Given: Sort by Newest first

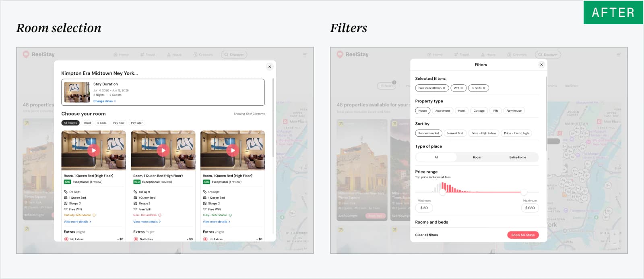Looking at the screenshot, I should (455, 133).
